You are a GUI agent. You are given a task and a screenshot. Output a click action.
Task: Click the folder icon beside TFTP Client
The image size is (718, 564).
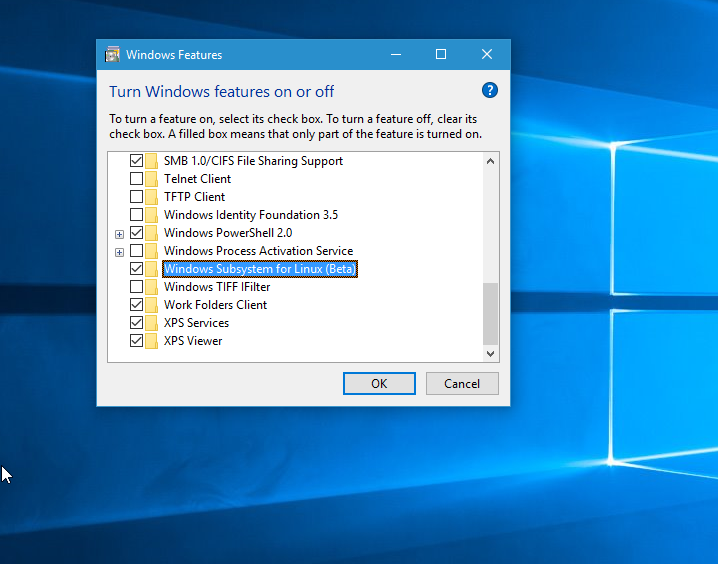(152, 197)
